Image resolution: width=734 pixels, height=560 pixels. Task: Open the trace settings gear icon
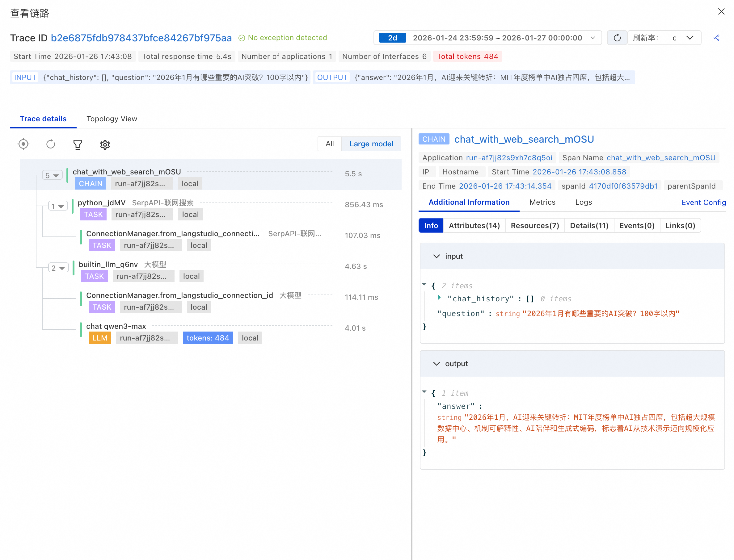coord(105,144)
